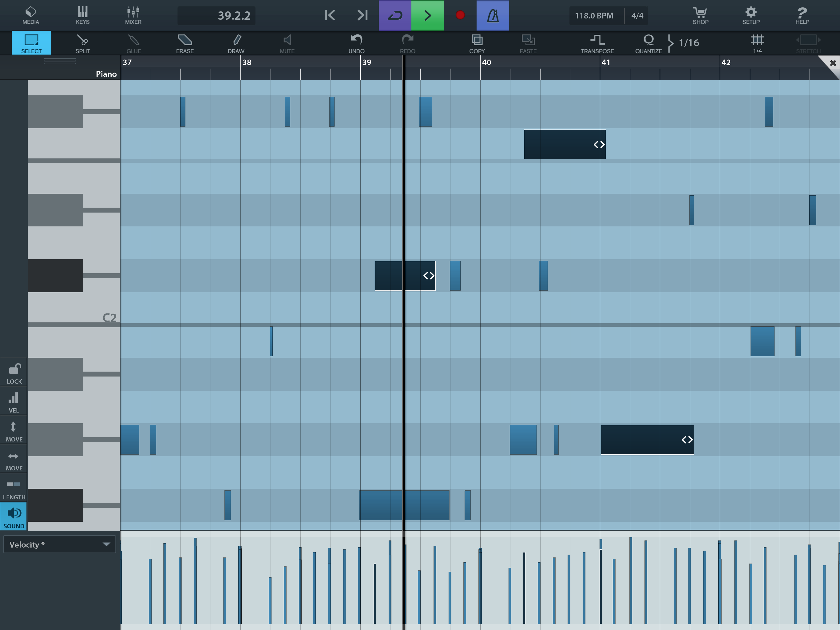
Task: Click the ruler at bar 41
Action: coord(606,63)
